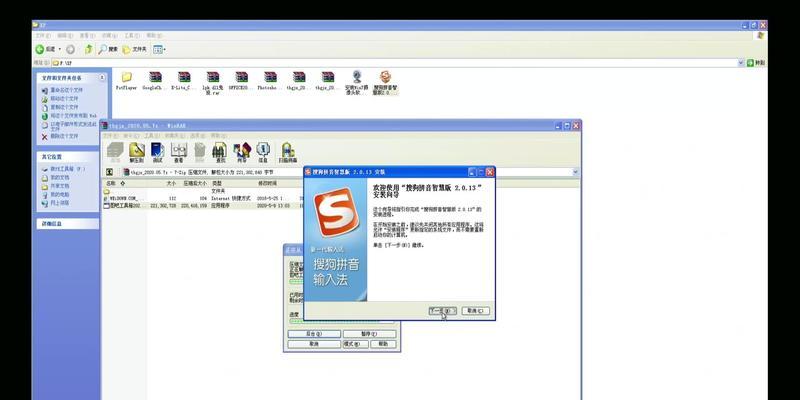Click Explorer Back button
Screen dimensions: 800x400
tap(45, 49)
